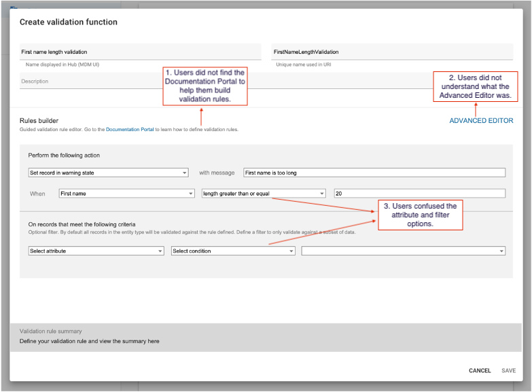532x392 pixels.
Task: Edit the value field containing 20
Action: pos(419,194)
